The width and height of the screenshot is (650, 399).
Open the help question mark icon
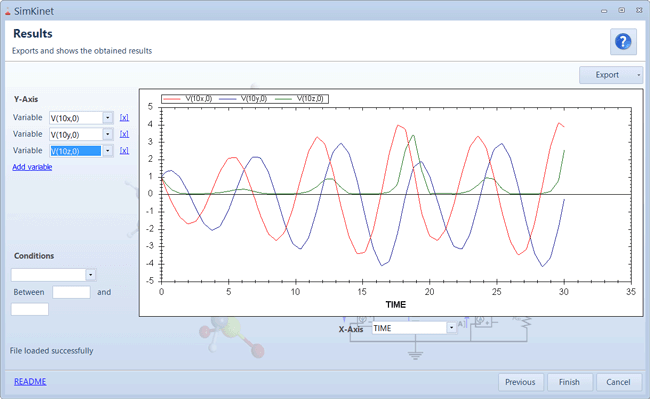click(623, 42)
